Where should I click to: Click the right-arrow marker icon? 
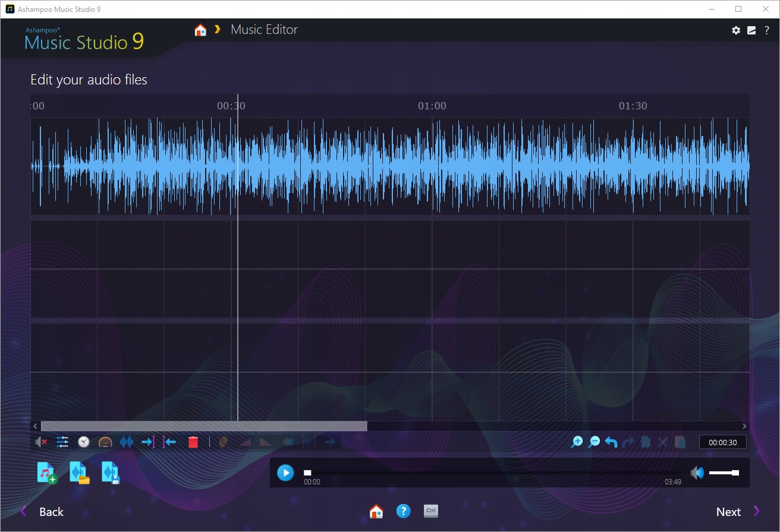[148, 442]
